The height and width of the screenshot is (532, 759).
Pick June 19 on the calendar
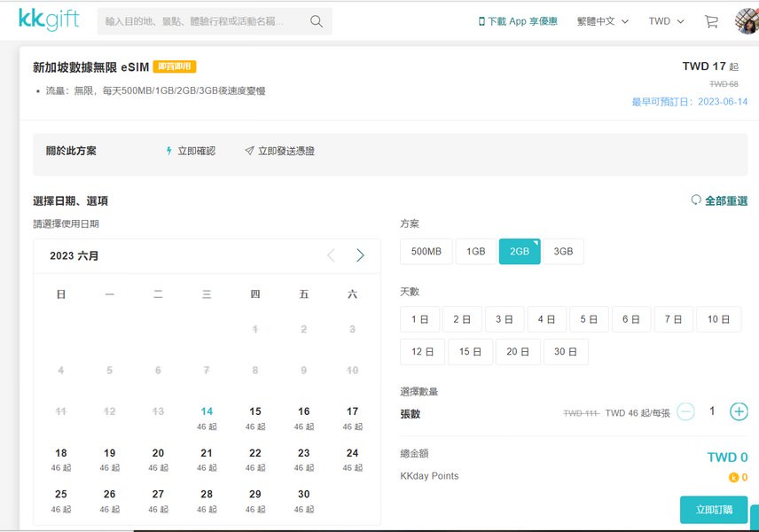(109, 460)
